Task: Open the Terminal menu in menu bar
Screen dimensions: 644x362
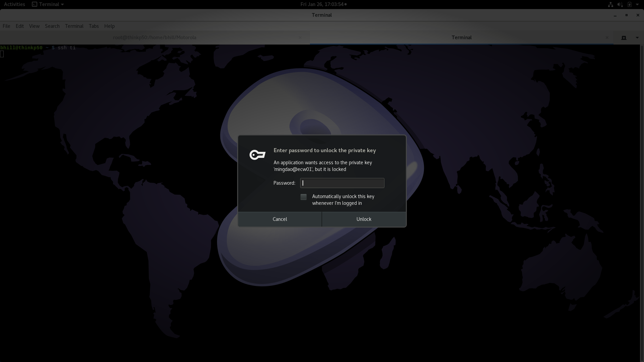Action: pos(74,26)
